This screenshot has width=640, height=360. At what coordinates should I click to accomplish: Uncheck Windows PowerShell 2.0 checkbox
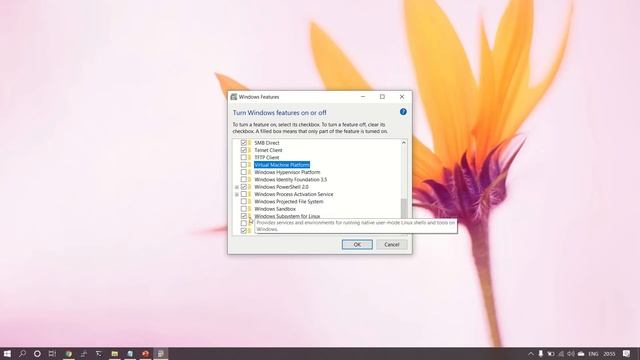pos(244,187)
